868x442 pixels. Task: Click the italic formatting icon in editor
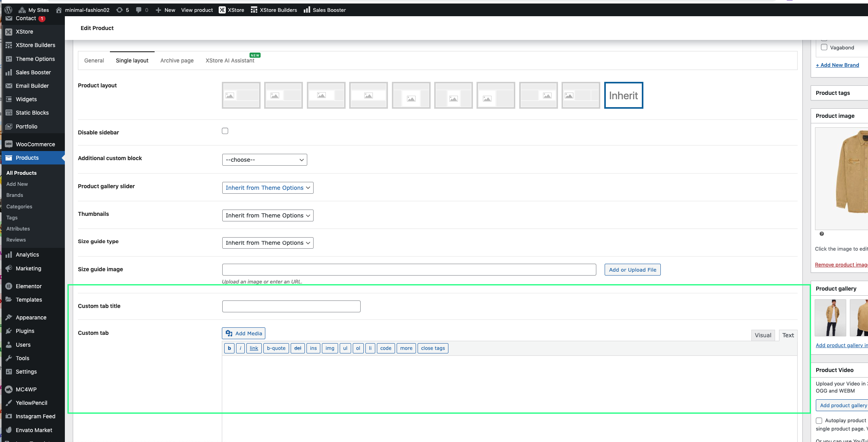[x=240, y=348]
